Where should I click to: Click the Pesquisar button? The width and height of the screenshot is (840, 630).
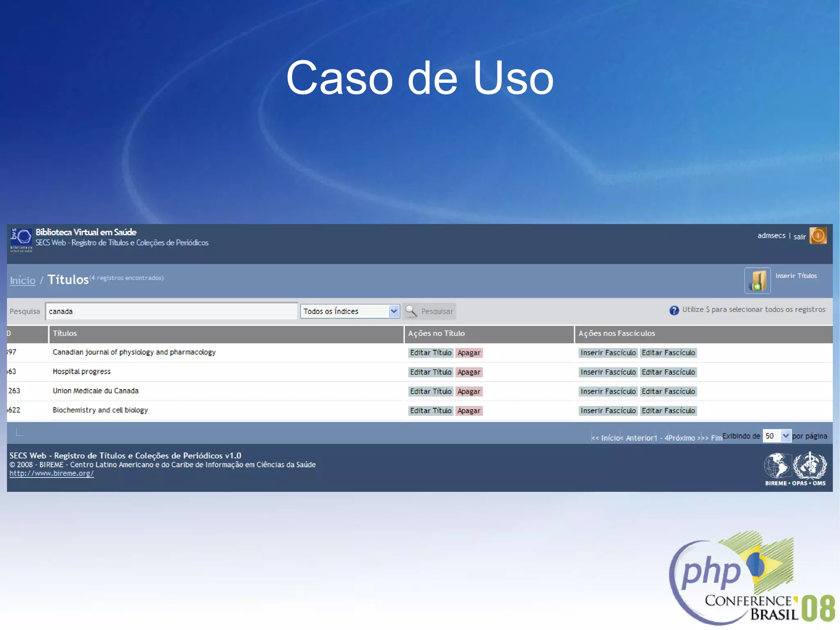click(x=429, y=311)
